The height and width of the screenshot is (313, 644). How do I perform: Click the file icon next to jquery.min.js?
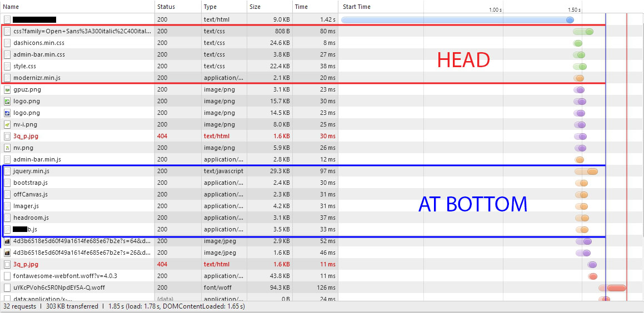point(7,171)
